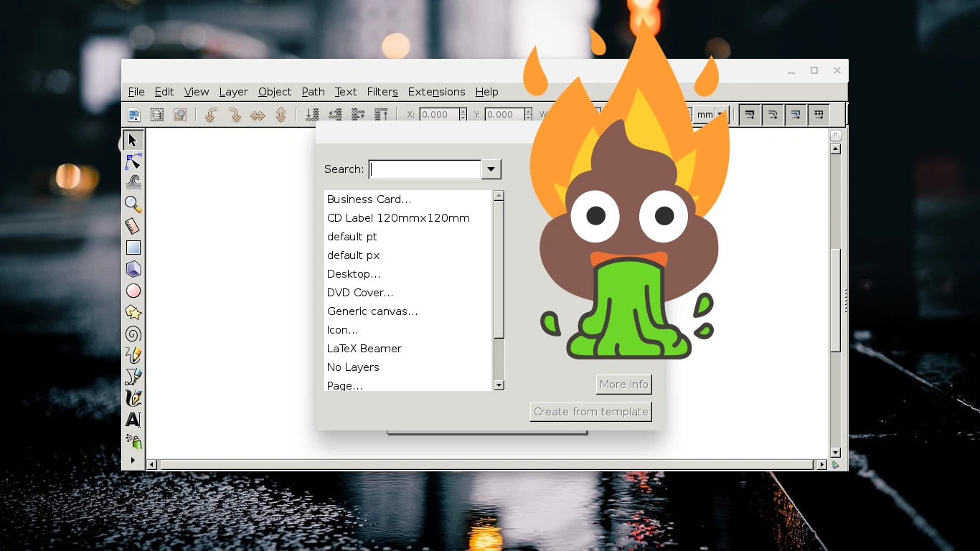This screenshot has height=551, width=980.
Task: Open the Search combo box dropdown arrow
Action: click(491, 169)
